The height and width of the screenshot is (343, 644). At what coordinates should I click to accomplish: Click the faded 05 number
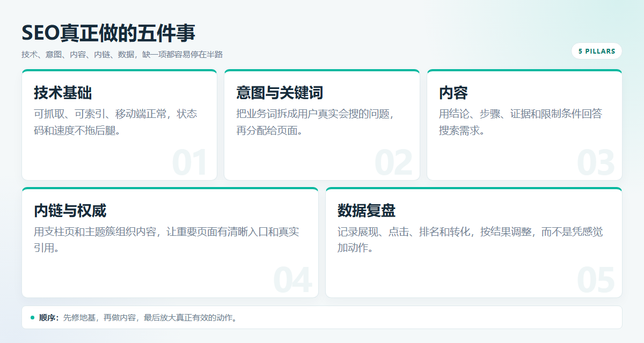tap(596, 280)
